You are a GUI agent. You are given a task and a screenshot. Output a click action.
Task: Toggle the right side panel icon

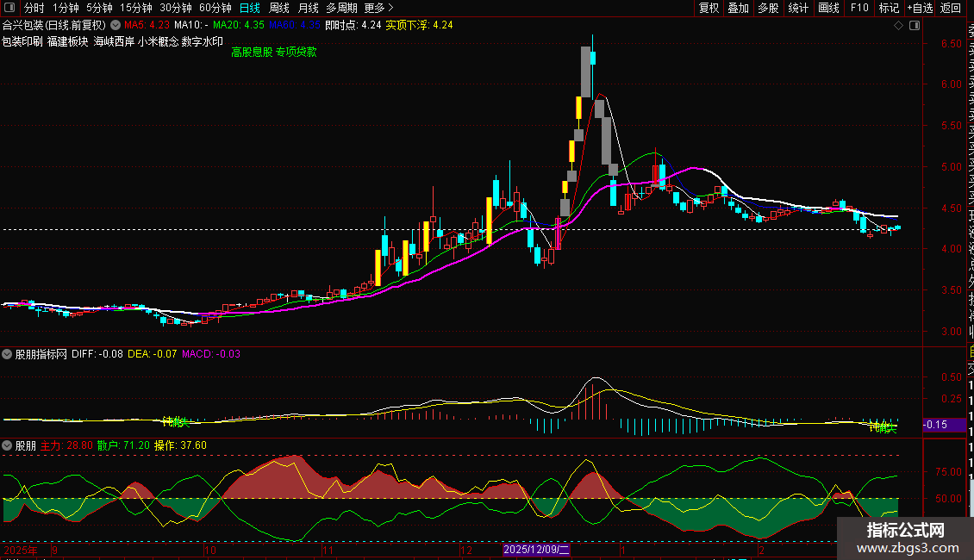[913, 26]
